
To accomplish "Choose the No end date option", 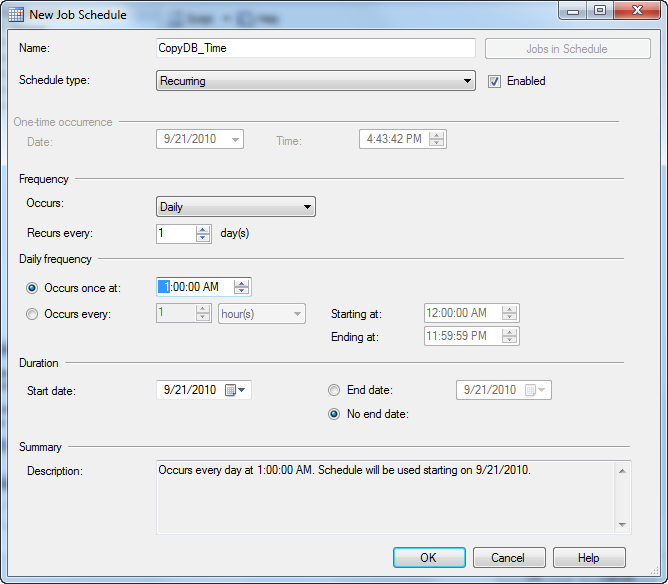I will 334,414.
